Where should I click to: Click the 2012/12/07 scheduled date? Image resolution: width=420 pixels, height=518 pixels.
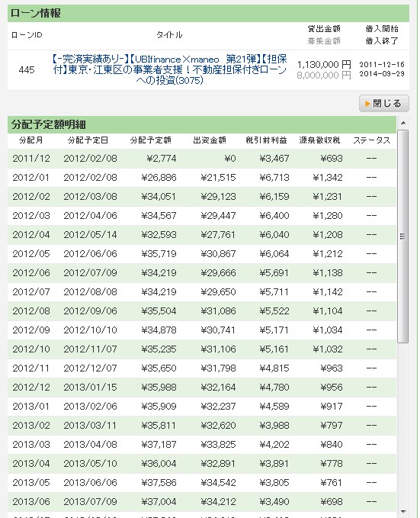(91, 368)
